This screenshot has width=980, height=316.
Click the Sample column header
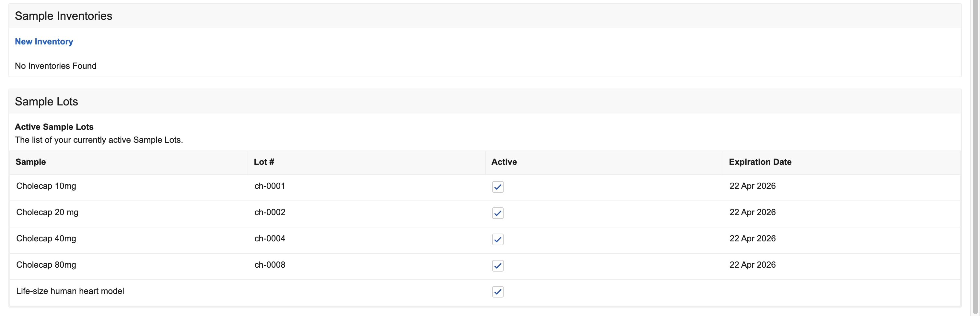pos(30,162)
